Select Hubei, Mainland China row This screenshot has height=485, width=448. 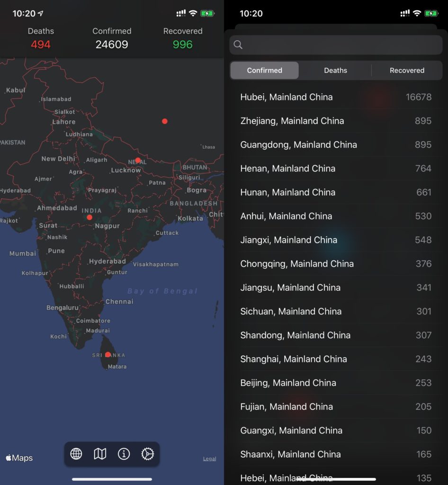[x=335, y=97]
